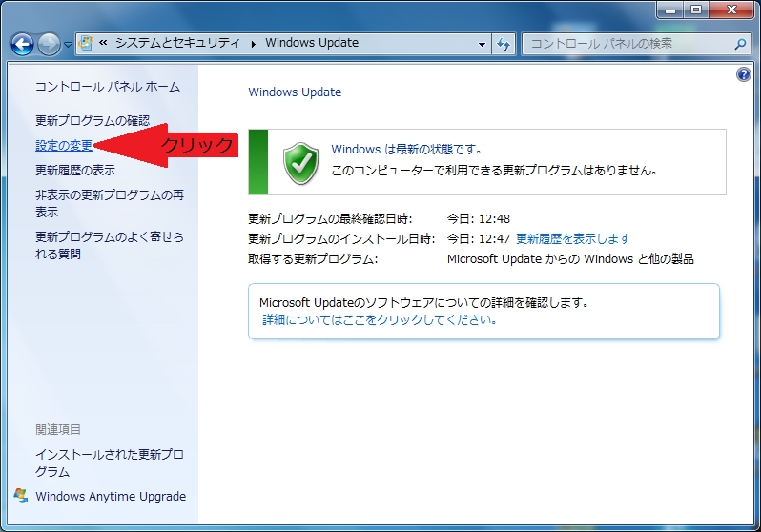Click the magnifier search icon
This screenshot has width=761, height=532.
[740, 44]
